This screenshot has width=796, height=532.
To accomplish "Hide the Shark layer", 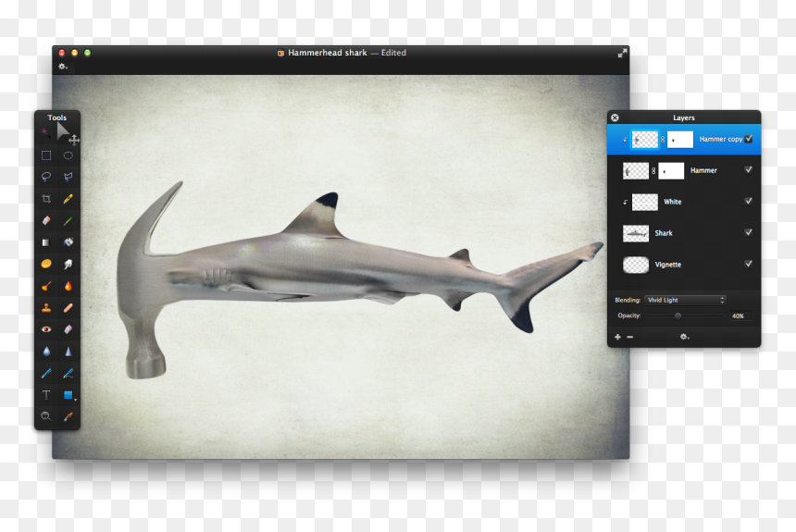I will [x=748, y=232].
